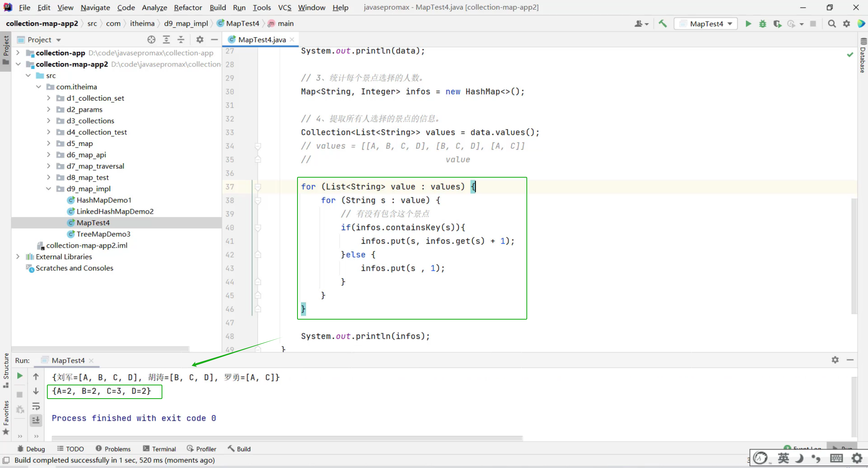Rerun MapTest4 from Run panel
This screenshot has height=468, width=868.
(x=19, y=376)
